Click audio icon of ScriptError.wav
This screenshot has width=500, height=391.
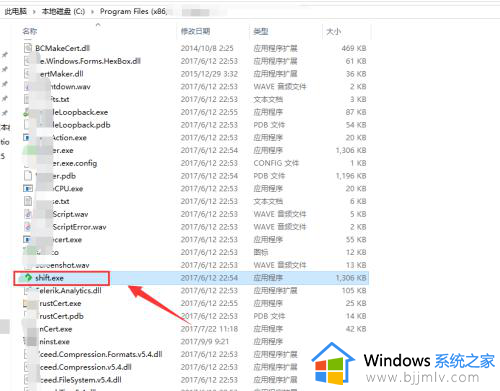(x=28, y=227)
